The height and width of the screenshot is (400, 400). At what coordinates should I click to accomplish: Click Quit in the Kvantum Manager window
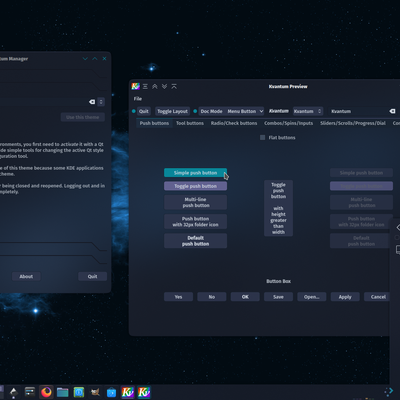point(92,276)
